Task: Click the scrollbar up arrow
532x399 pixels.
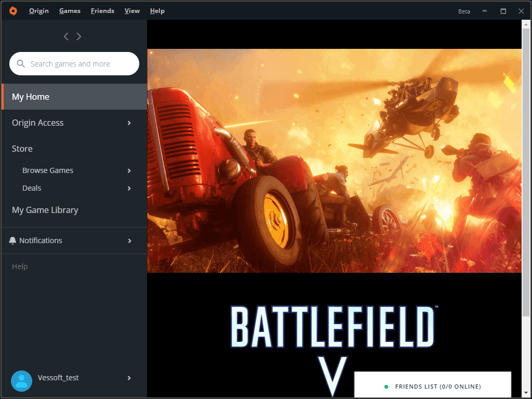Action: coord(526,24)
